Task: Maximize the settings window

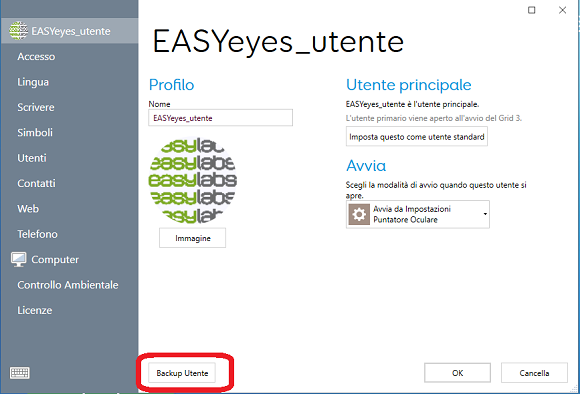Action: (532, 10)
